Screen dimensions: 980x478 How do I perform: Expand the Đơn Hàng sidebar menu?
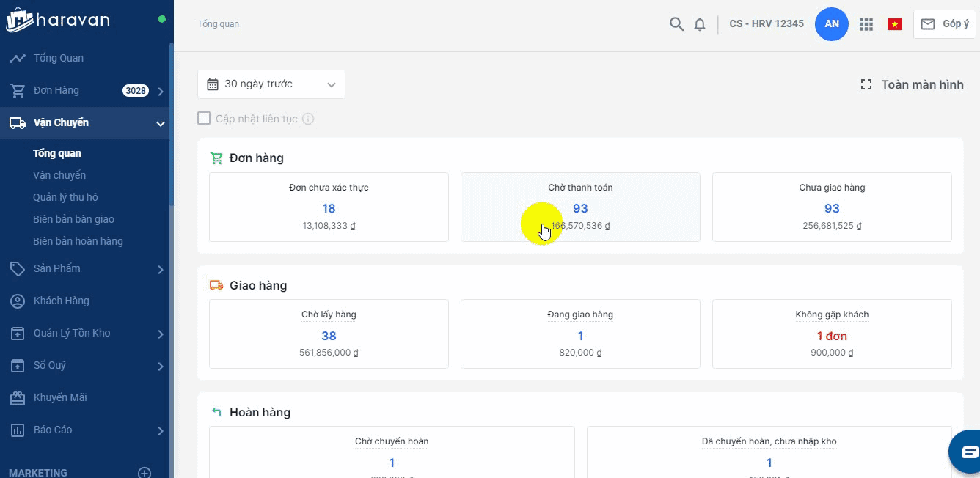tap(160, 91)
